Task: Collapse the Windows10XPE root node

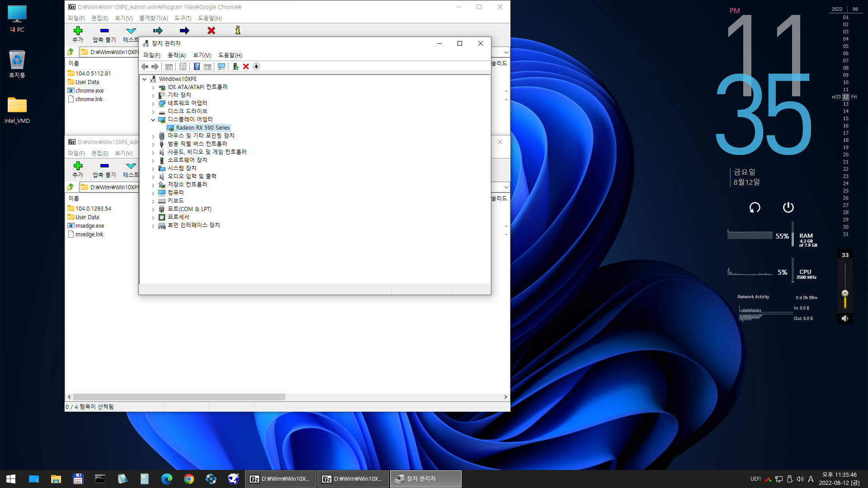Action: coord(145,79)
